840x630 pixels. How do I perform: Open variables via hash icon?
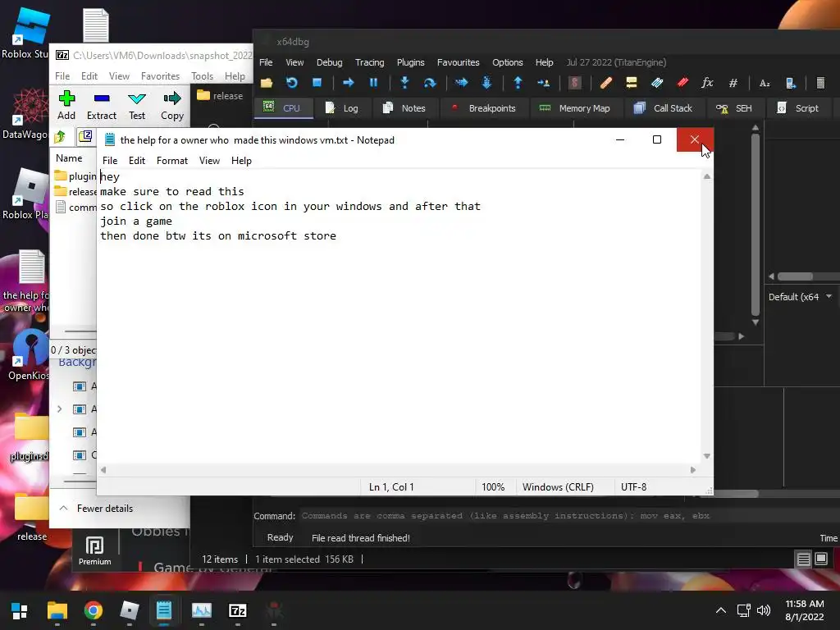733,83
